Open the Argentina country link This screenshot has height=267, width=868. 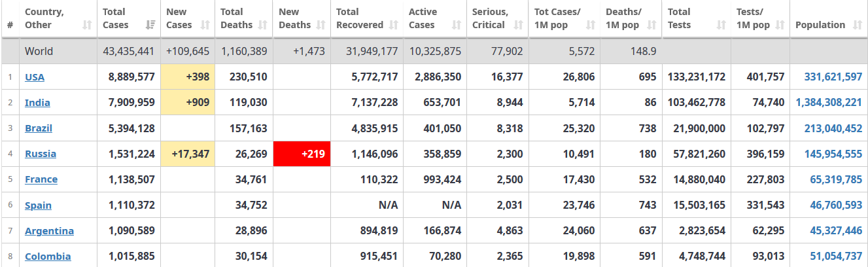(49, 230)
